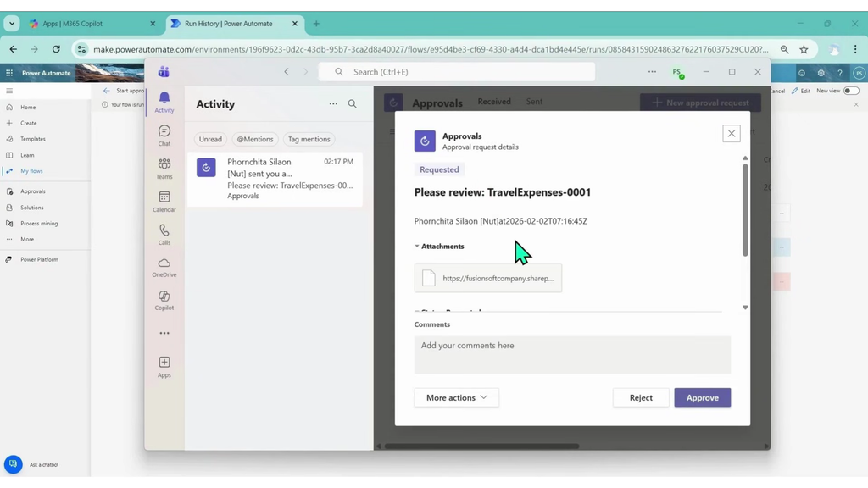Toggle the New view switch
Image resolution: width=868 pixels, height=488 pixels.
pyautogui.click(x=851, y=91)
